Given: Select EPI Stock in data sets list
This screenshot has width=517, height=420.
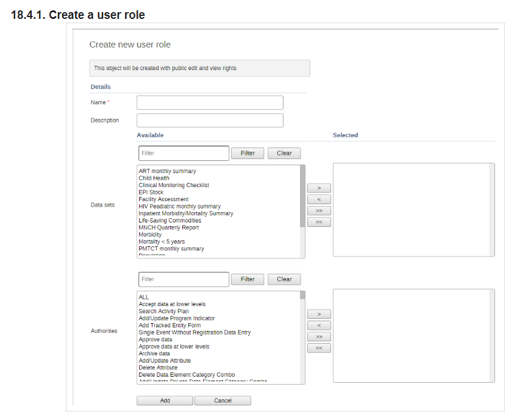Looking at the screenshot, I should [x=151, y=192].
